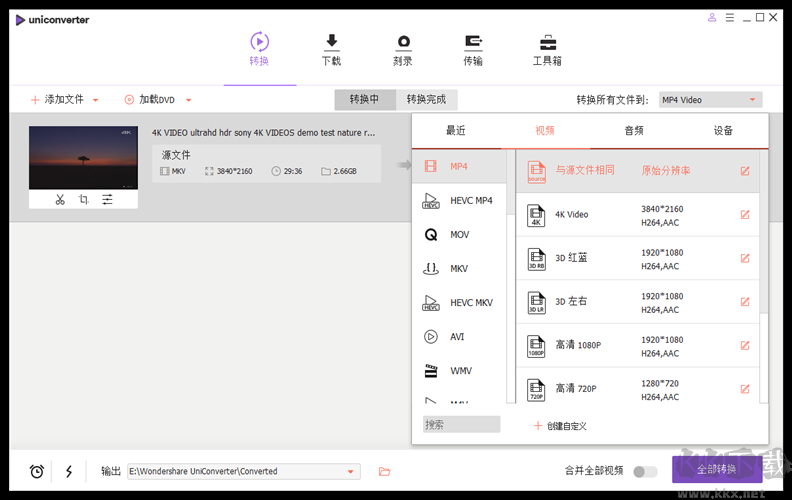Expand the 加载DVD dropdown arrow
792x500 pixels.
click(x=188, y=100)
